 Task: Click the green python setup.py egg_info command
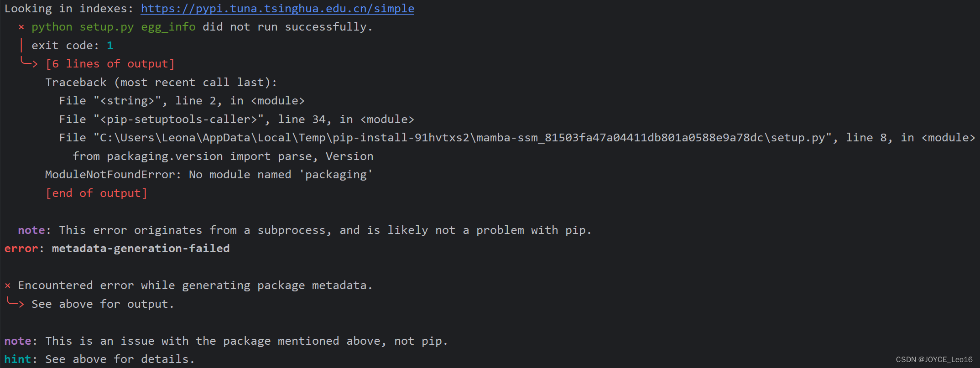tap(113, 27)
